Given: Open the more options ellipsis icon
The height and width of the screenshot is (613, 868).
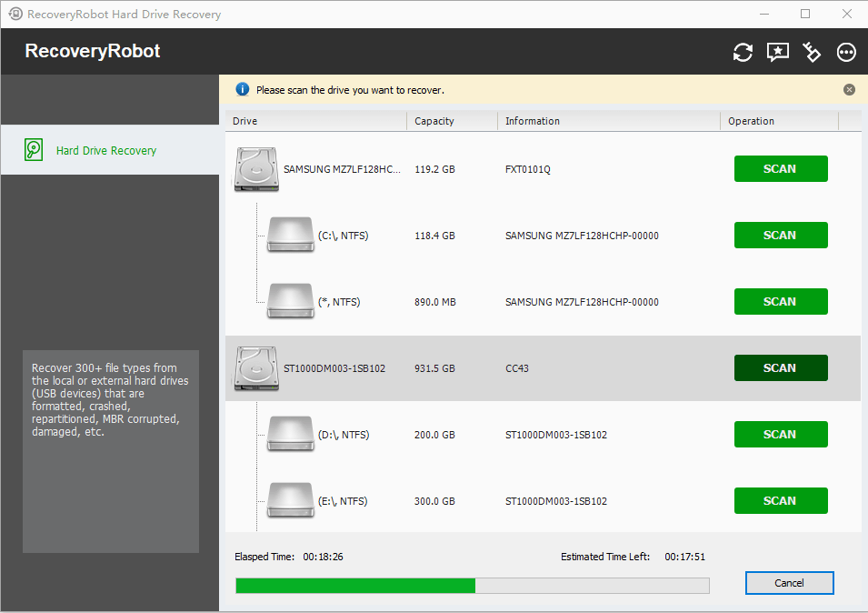Looking at the screenshot, I should [846, 52].
